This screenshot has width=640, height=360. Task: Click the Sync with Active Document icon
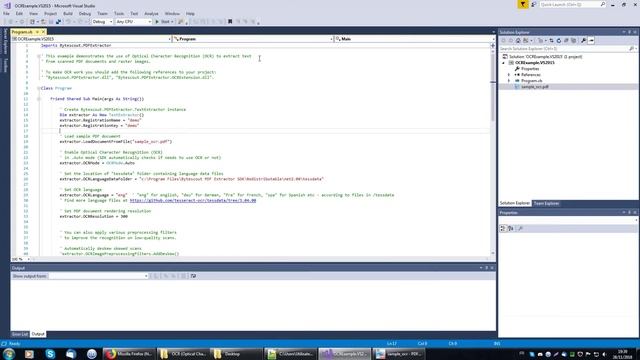tap(551, 40)
